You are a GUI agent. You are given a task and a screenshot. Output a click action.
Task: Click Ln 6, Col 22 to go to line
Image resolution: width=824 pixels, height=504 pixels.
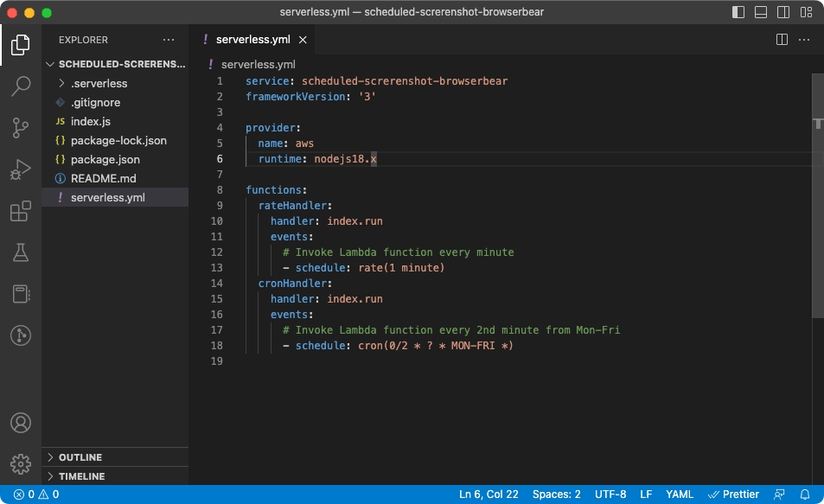[488, 494]
